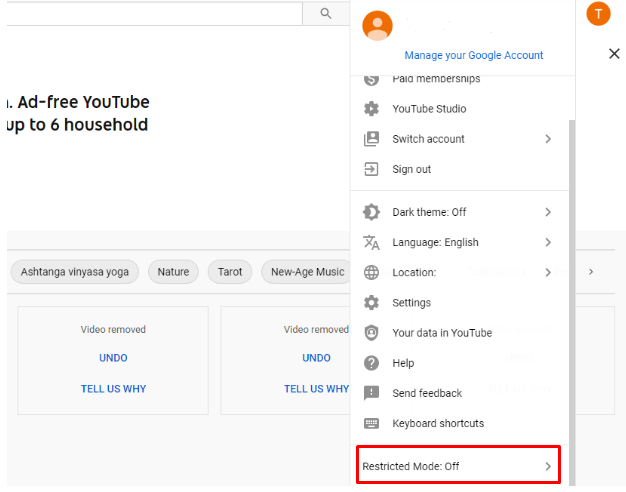Screen dimensions: 626x492
Task: Select Send feedback menu entry
Action: click(460, 393)
